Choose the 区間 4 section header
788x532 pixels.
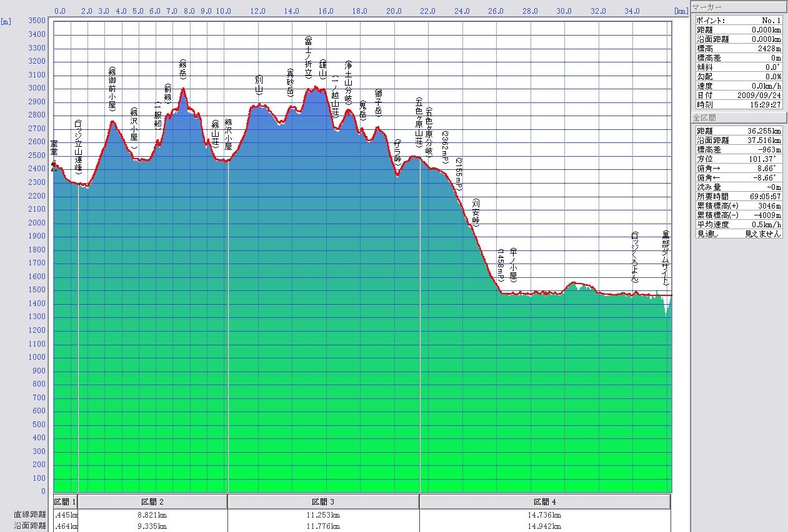[544, 501]
